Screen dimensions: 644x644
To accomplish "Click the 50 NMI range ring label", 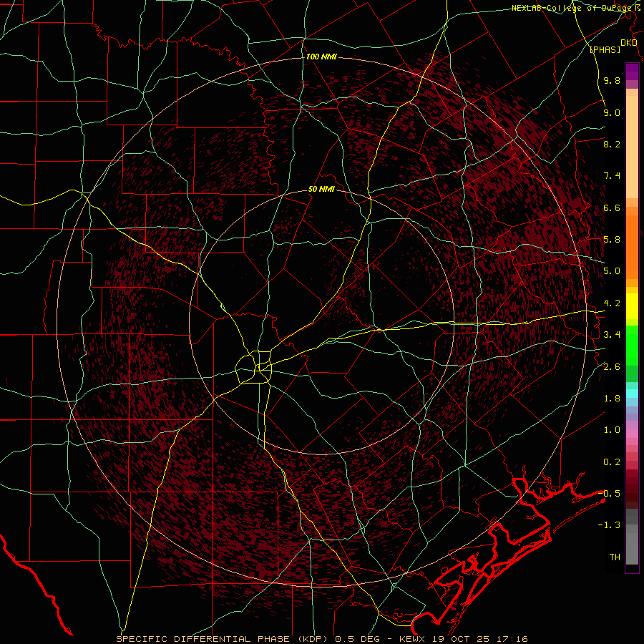I will [x=321, y=190].
